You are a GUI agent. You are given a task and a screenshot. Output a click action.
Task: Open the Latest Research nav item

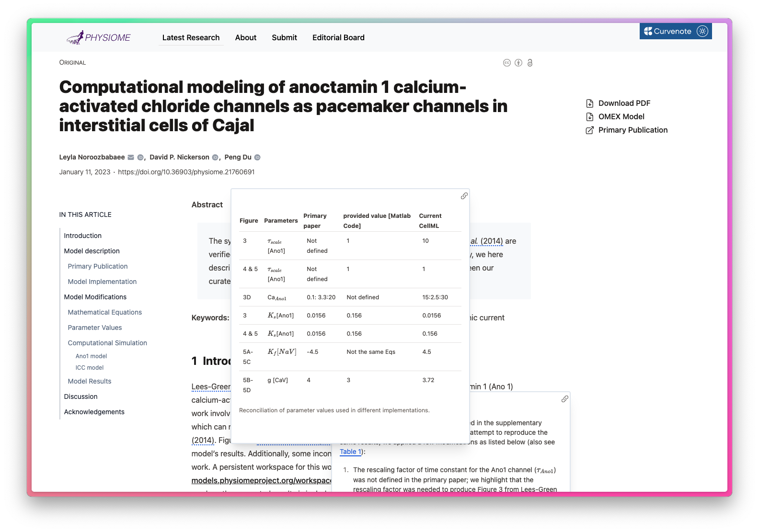[191, 37]
